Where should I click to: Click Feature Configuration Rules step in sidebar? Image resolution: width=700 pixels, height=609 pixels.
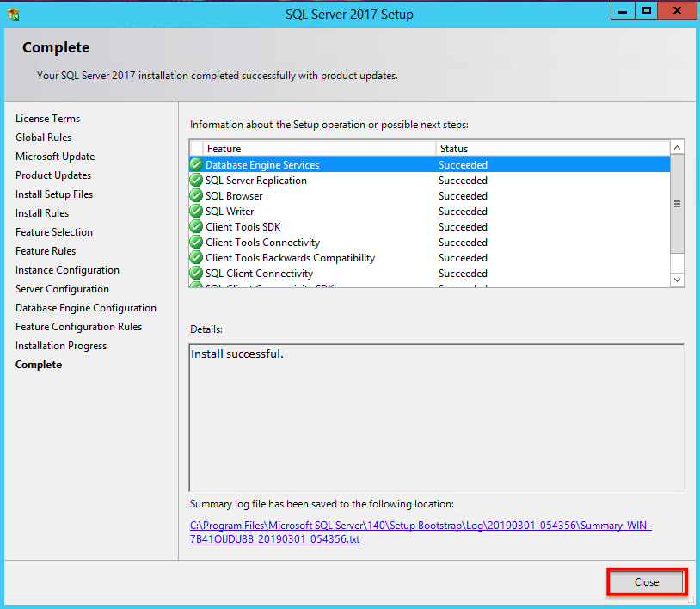pos(78,327)
